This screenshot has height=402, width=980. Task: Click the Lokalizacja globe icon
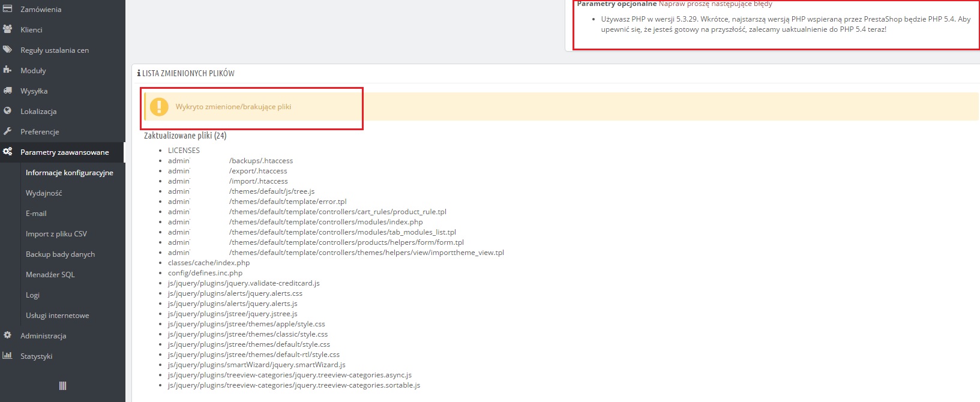(x=7, y=111)
